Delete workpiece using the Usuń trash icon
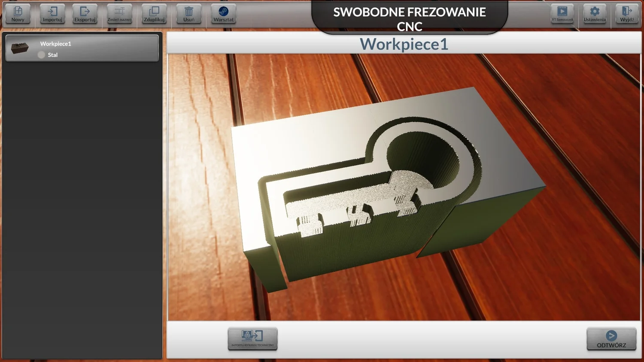This screenshot has height=362, width=644. 189,14
